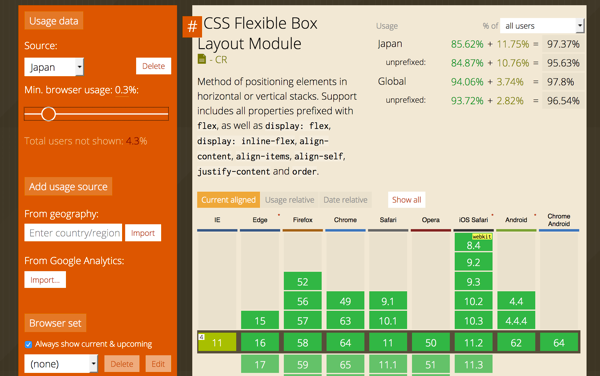Screen dimensions: 600x376
Task: Click the min browser usage slider handle
Action: (x=49, y=114)
